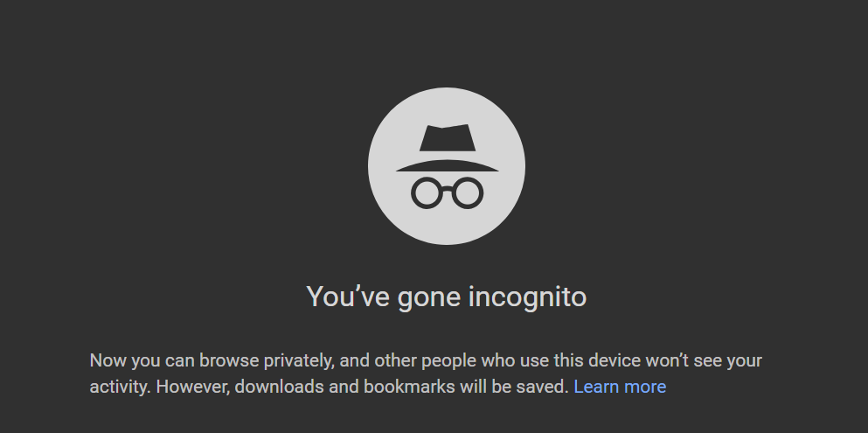This screenshot has height=433, width=868.
Task: Click the right lens of the glasses
Action: (x=468, y=192)
